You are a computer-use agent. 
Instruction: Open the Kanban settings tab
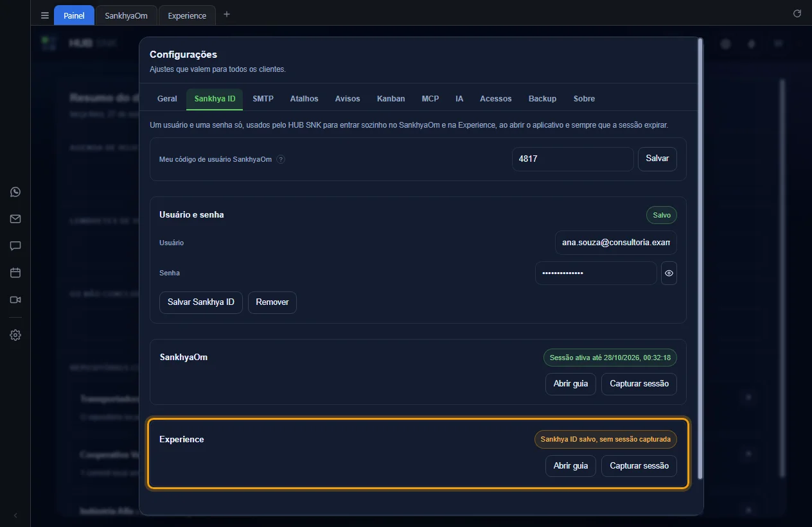click(x=391, y=99)
